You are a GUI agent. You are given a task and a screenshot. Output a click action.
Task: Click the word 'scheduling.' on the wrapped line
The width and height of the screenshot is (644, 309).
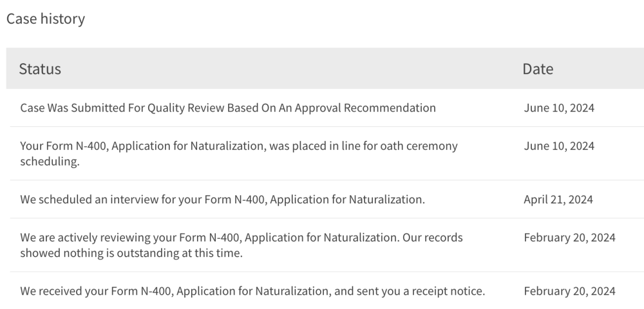50,162
